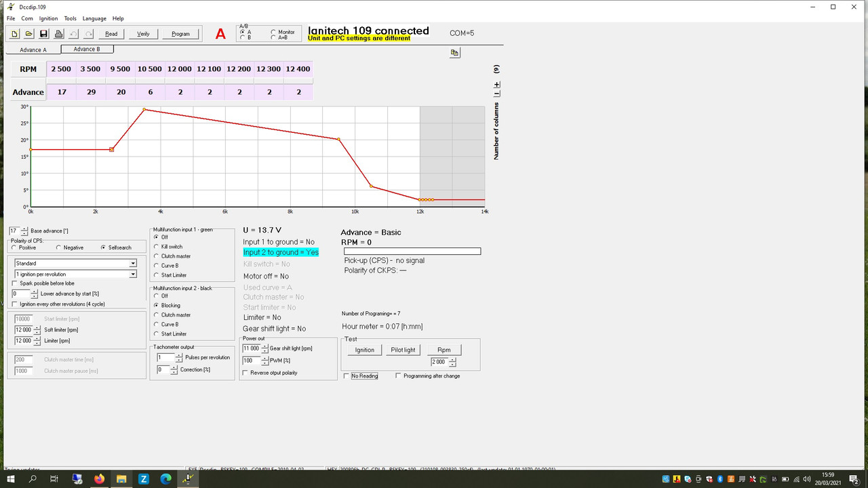
Task: Open the Tools menu
Action: coord(71,18)
